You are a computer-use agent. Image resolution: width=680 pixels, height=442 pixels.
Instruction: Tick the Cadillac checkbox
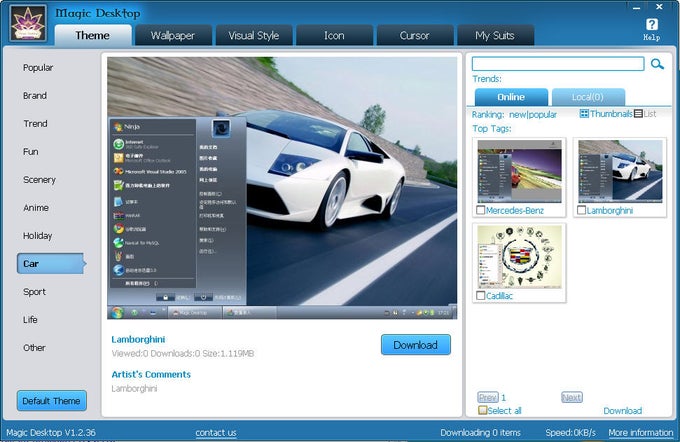click(x=481, y=296)
